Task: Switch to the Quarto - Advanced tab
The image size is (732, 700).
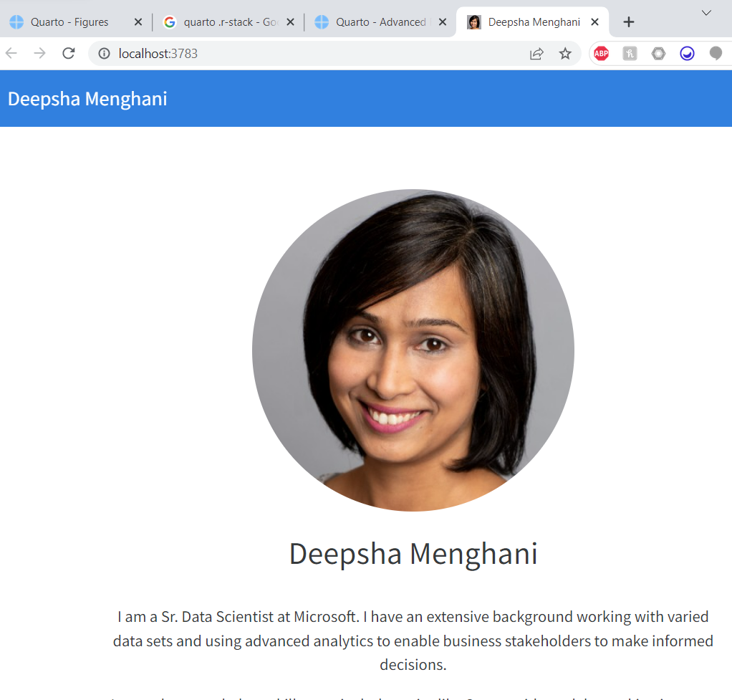Action: (x=380, y=21)
